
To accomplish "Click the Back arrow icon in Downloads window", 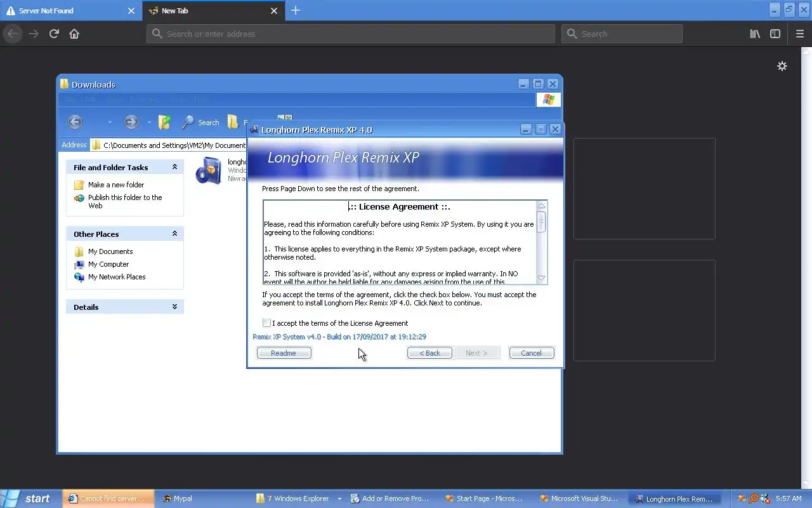I will pyautogui.click(x=75, y=122).
